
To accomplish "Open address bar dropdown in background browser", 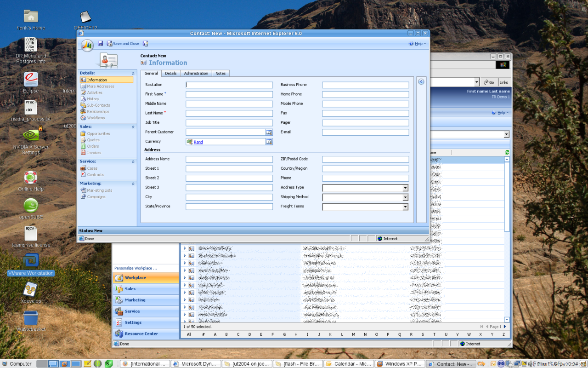I will pyautogui.click(x=476, y=82).
